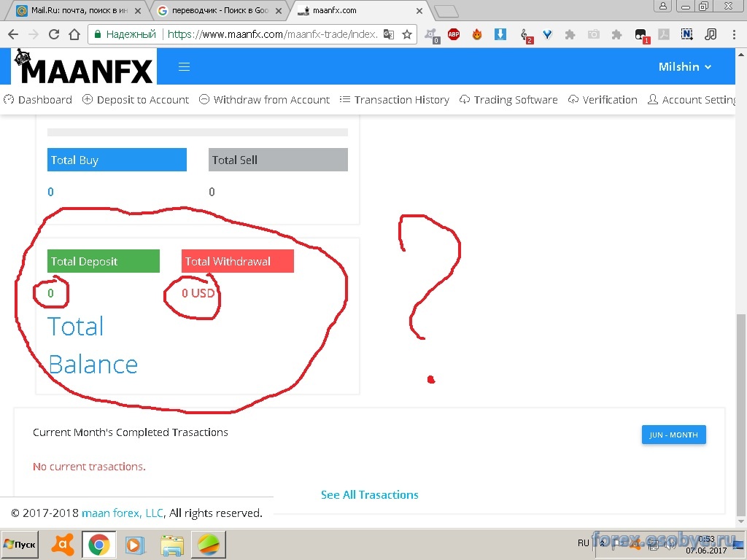Click the green Total Deposit label
This screenshot has height=560, width=747.
(104, 261)
